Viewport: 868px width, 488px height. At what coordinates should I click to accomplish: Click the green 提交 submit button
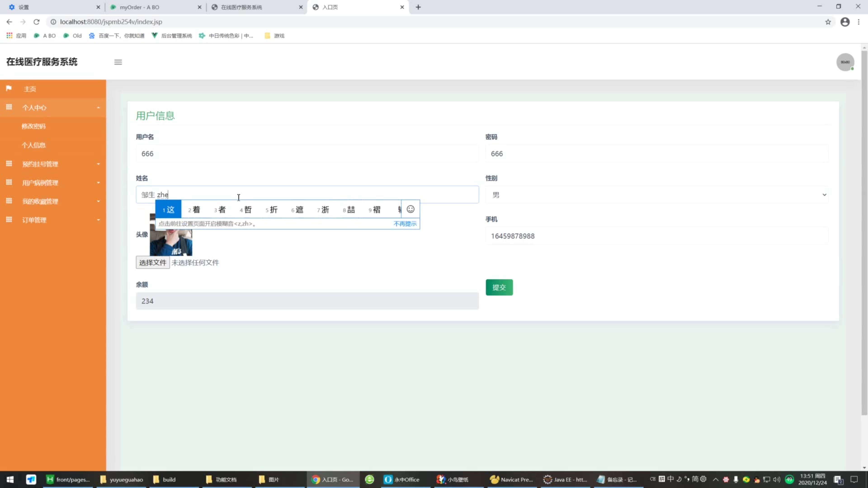[x=499, y=287]
